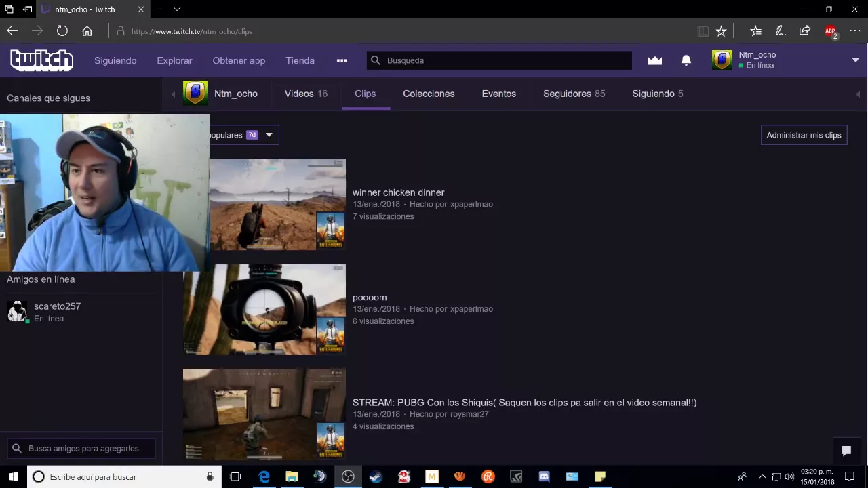The image size is (868, 488).
Task: View the Seguidores 85 tab
Action: (574, 94)
